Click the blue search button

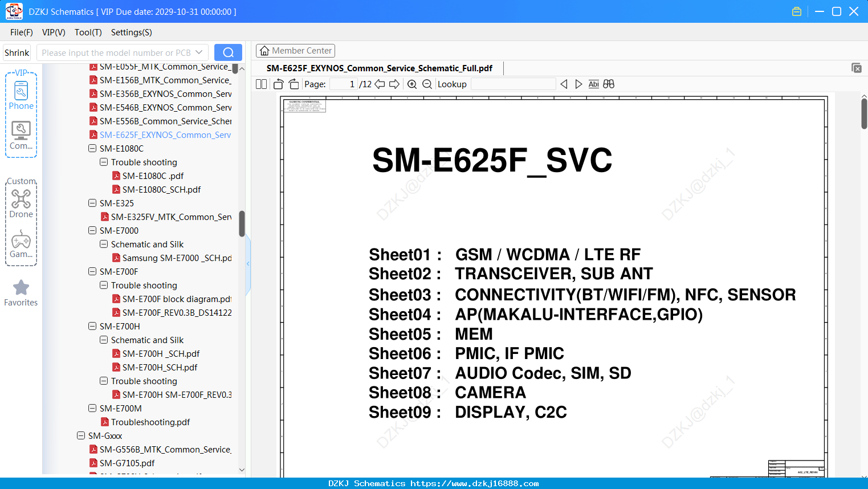tap(228, 52)
